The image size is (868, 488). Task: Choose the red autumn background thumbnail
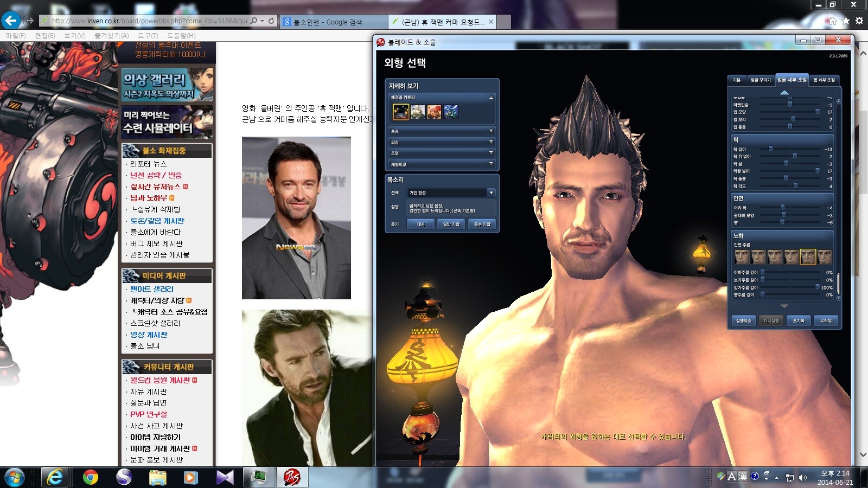pyautogui.click(x=435, y=112)
